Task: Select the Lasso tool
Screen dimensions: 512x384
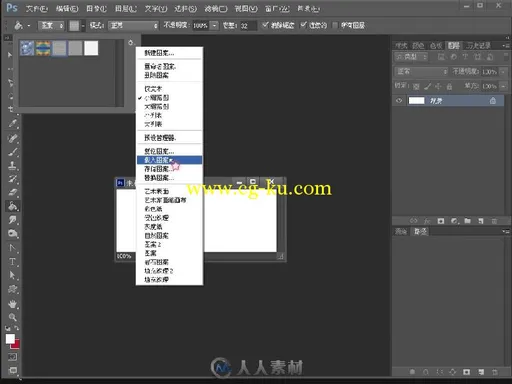Action: 11,83
